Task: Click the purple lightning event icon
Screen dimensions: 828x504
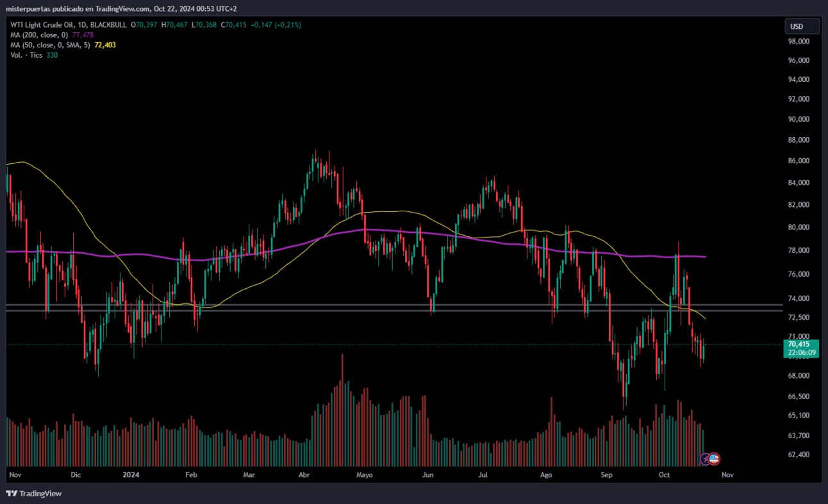Action: pyautogui.click(x=706, y=459)
